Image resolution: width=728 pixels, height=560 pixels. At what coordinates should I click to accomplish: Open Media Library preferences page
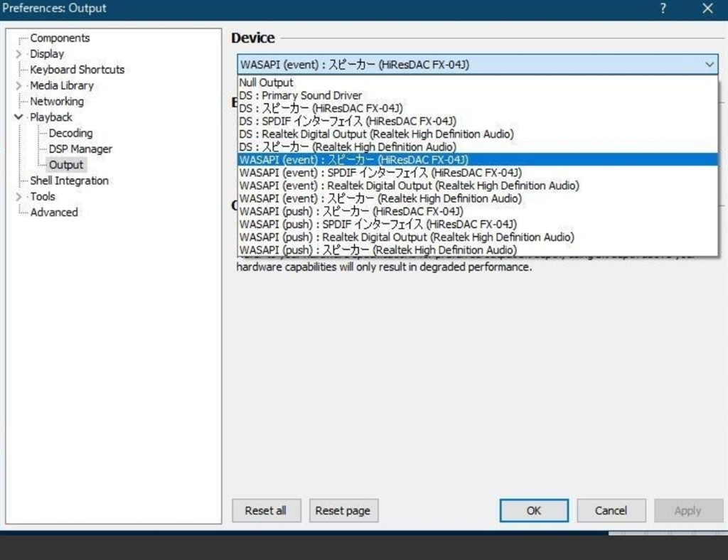(62, 85)
